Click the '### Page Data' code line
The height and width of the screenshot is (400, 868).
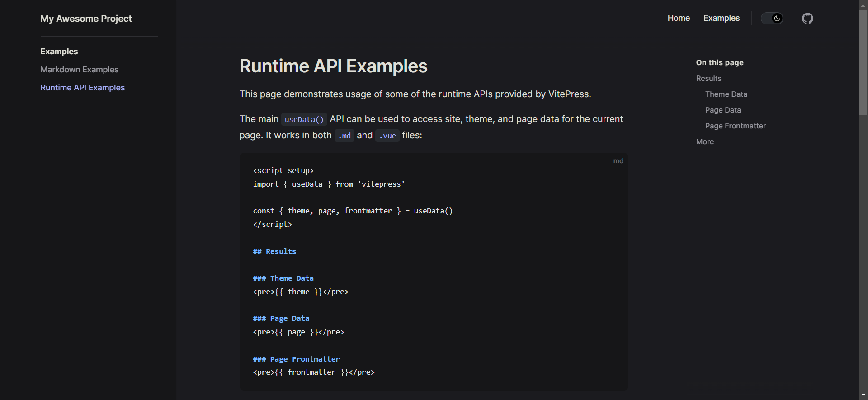tap(281, 319)
